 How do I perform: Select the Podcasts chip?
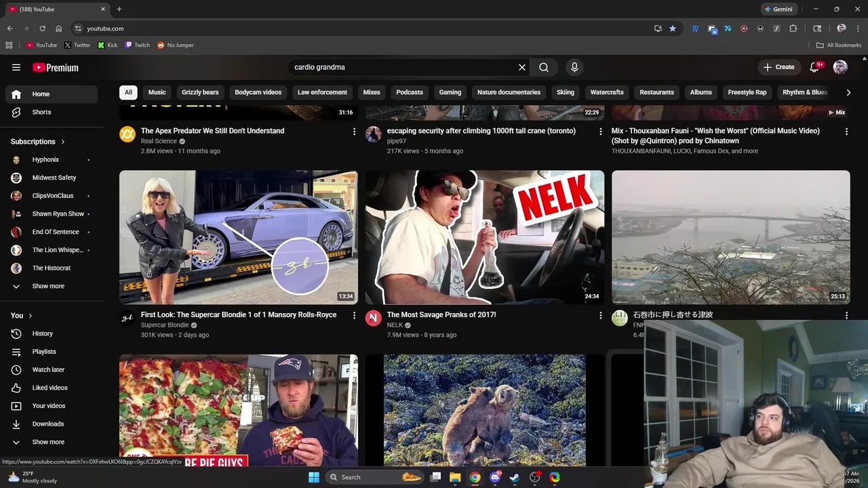[x=410, y=92]
